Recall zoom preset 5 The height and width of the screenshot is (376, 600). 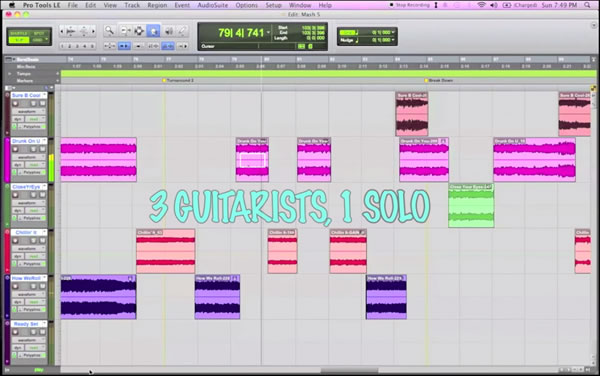[92, 46]
